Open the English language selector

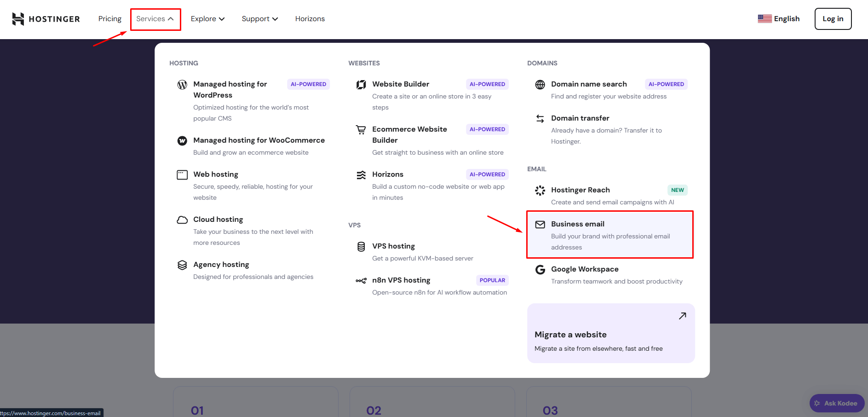(779, 19)
